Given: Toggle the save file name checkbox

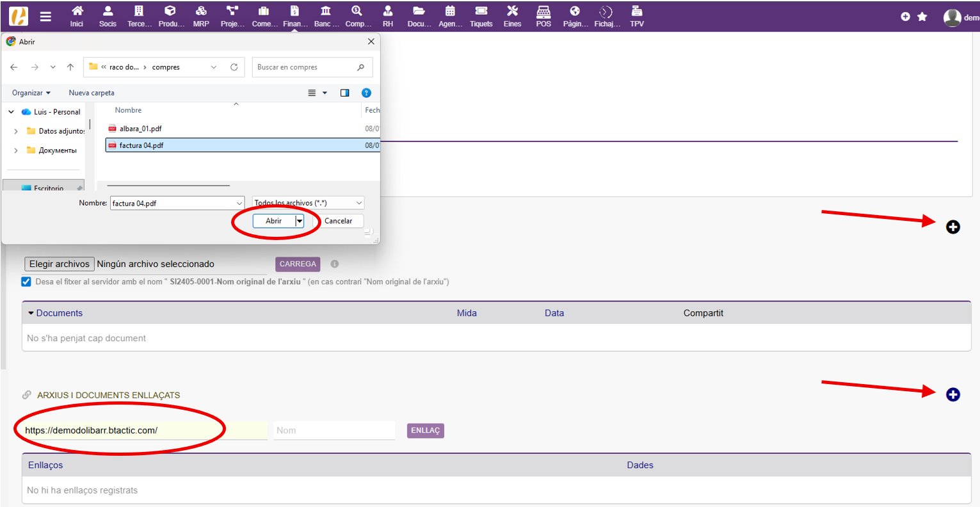Looking at the screenshot, I should (26, 282).
